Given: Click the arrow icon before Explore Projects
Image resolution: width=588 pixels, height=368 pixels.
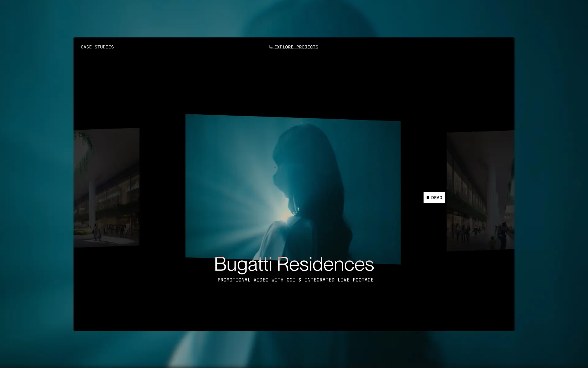Looking at the screenshot, I should [x=271, y=47].
